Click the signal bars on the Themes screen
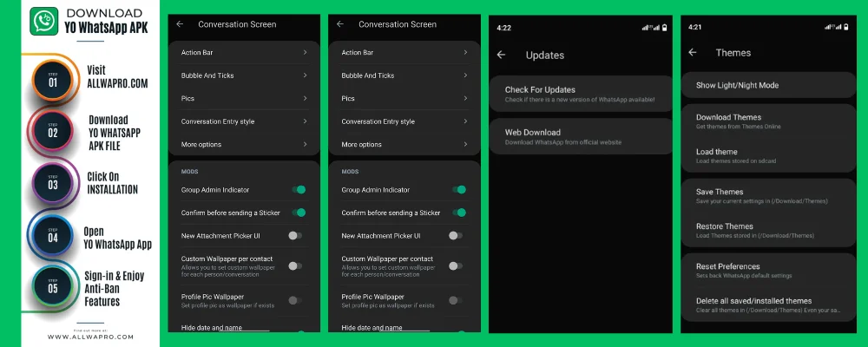 point(832,27)
